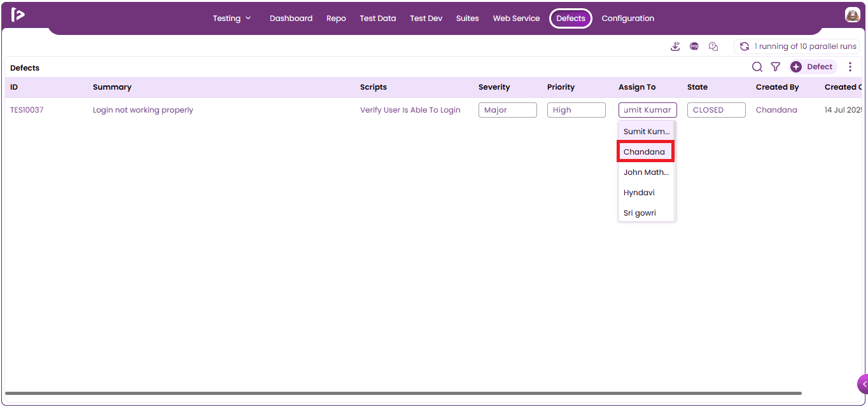
Task: Select Chandana from assignee list
Action: pyautogui.click(x=646, y=152)
